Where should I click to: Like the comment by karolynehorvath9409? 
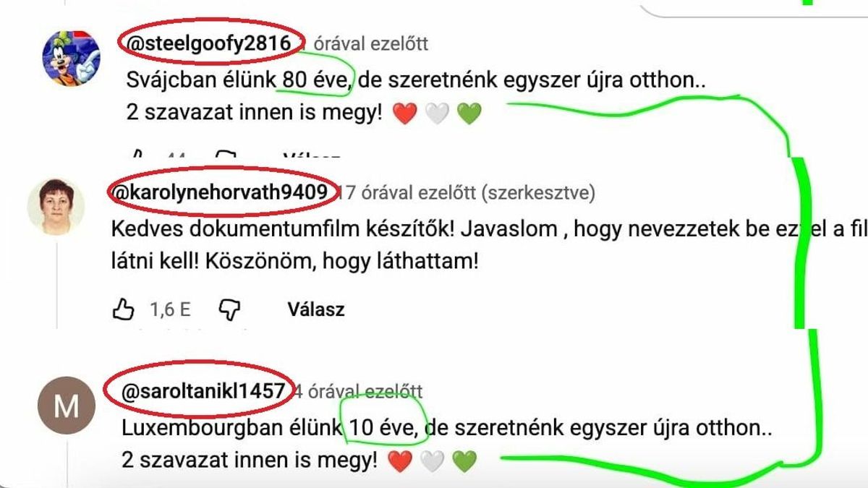pos(124,310)
